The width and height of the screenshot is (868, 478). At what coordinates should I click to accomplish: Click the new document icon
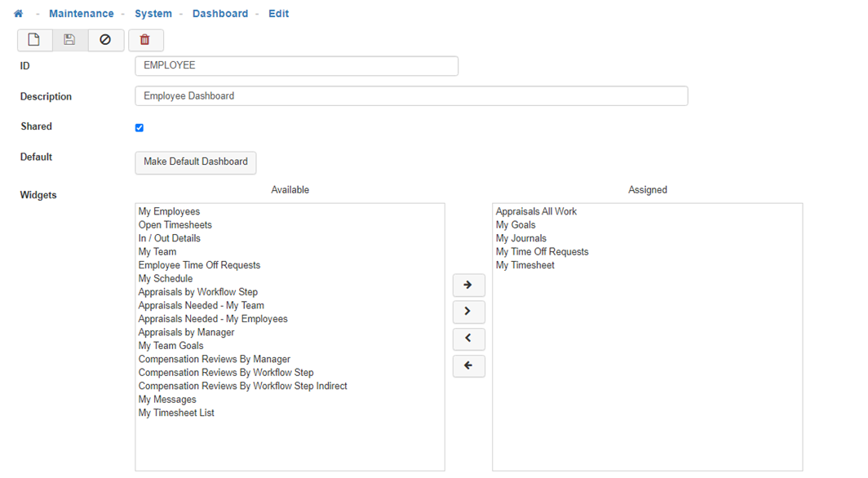[x=34, y=40]
